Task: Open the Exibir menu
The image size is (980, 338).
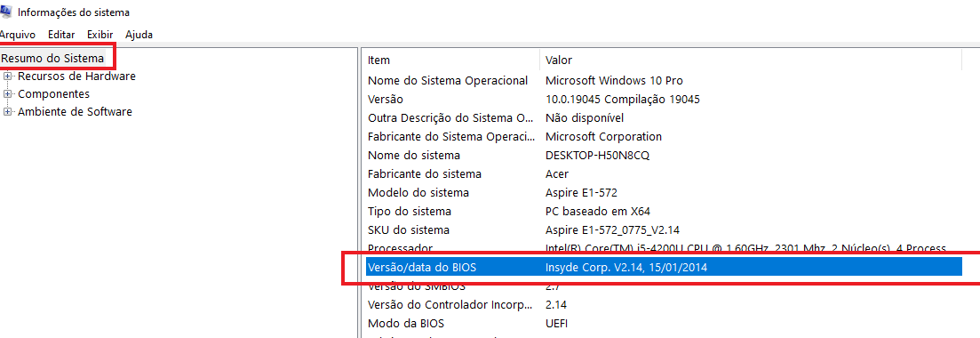Action: coord(100,35)
